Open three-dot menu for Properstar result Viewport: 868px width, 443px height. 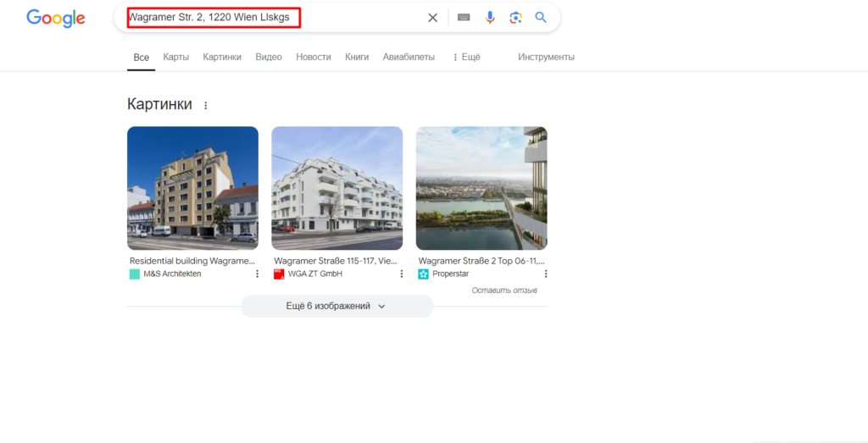pos(546,274)
